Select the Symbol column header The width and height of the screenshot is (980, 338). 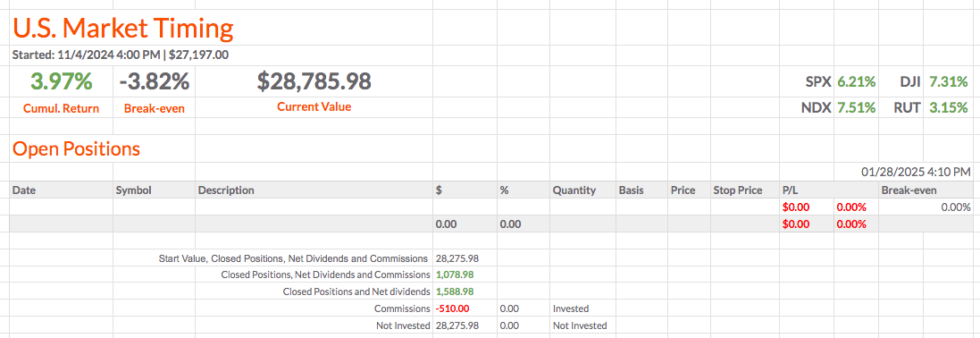(134, 190)
